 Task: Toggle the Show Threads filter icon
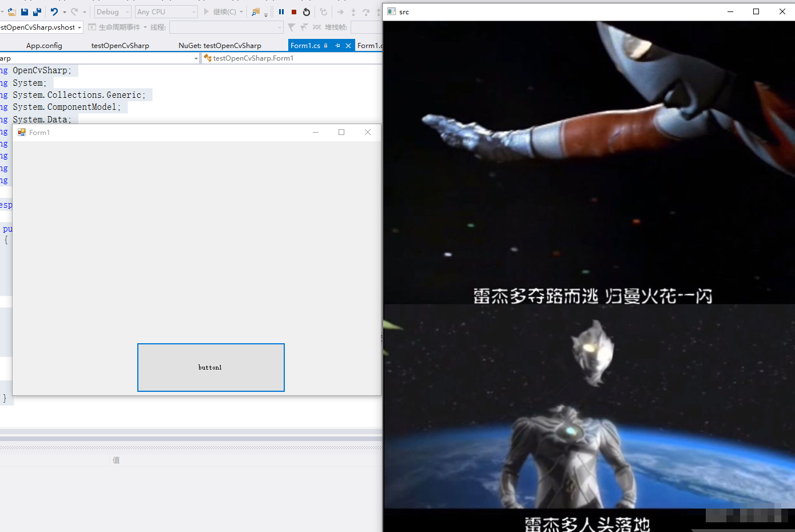click(292, 27)
